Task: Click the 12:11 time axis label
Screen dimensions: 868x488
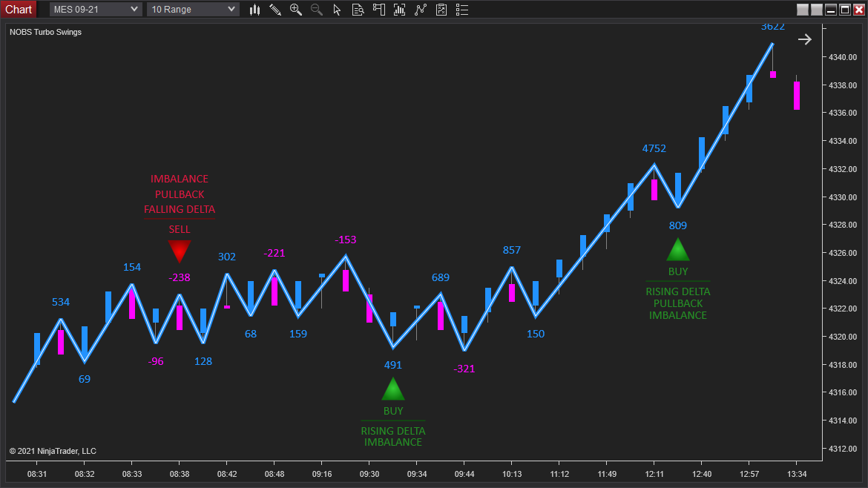Action: click(654, 474)
